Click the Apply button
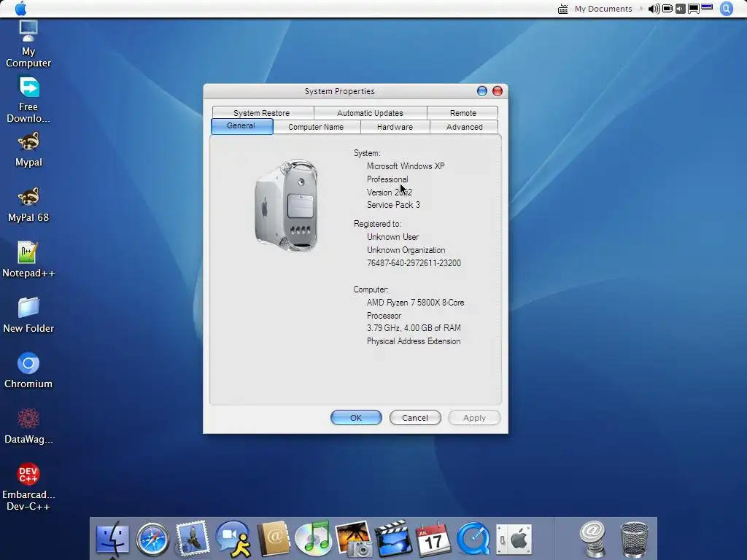Screen dimensions: 747x560 [x=474, y=418]
